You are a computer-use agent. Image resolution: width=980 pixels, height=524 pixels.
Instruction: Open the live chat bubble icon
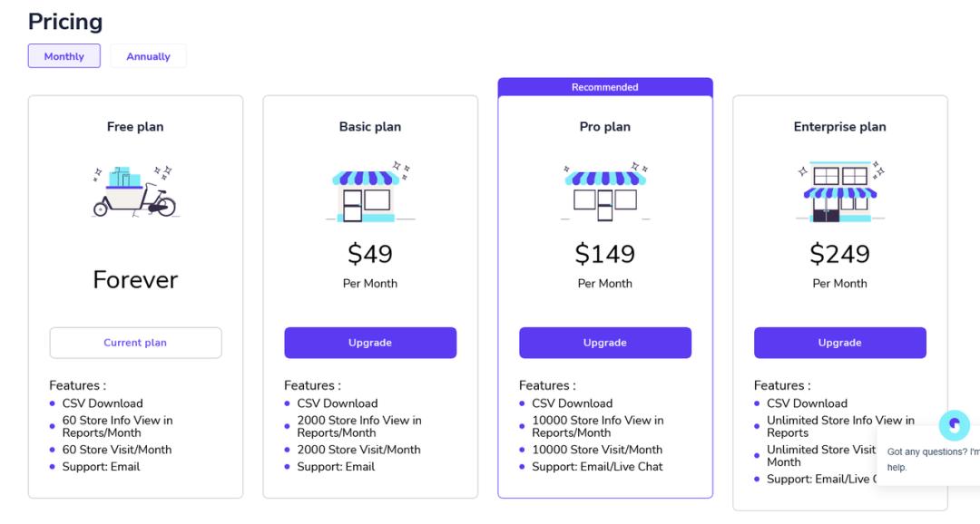tap(954, 424)
